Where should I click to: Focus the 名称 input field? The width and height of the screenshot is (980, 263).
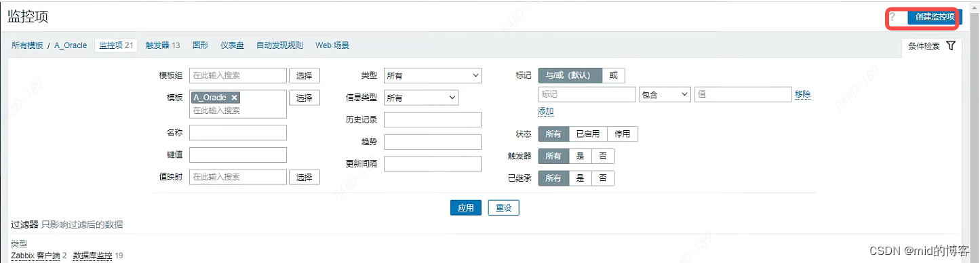238,133
